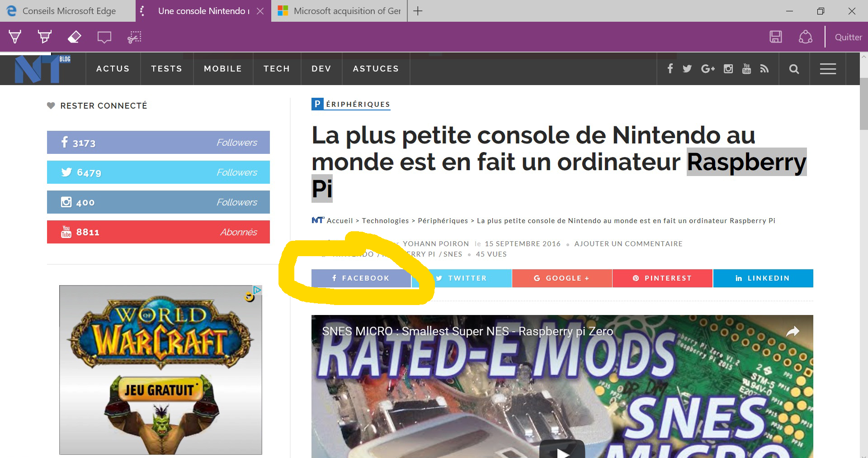The width and height of the screenshot is (868, 458).
Task: Open the Google+ icon in header
Action: [708, 69]
